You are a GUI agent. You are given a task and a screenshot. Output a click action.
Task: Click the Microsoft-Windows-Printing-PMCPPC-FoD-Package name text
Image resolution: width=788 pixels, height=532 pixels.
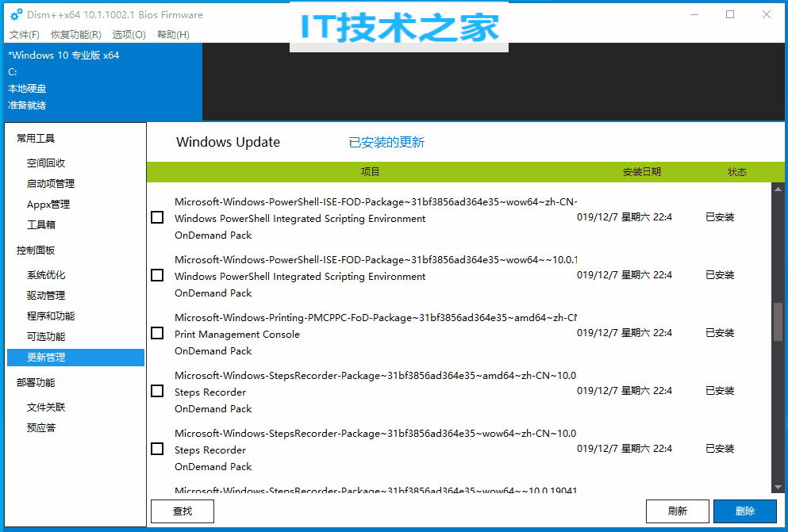coord(375,318)
